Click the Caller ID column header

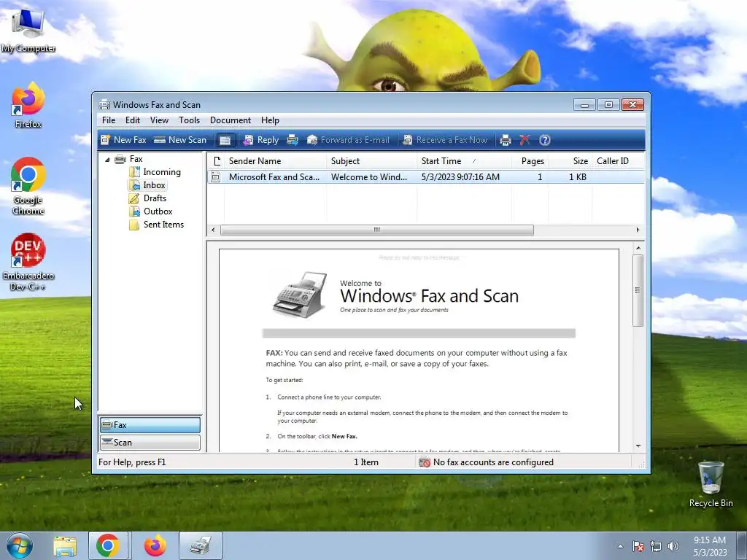tap(618, 161)
